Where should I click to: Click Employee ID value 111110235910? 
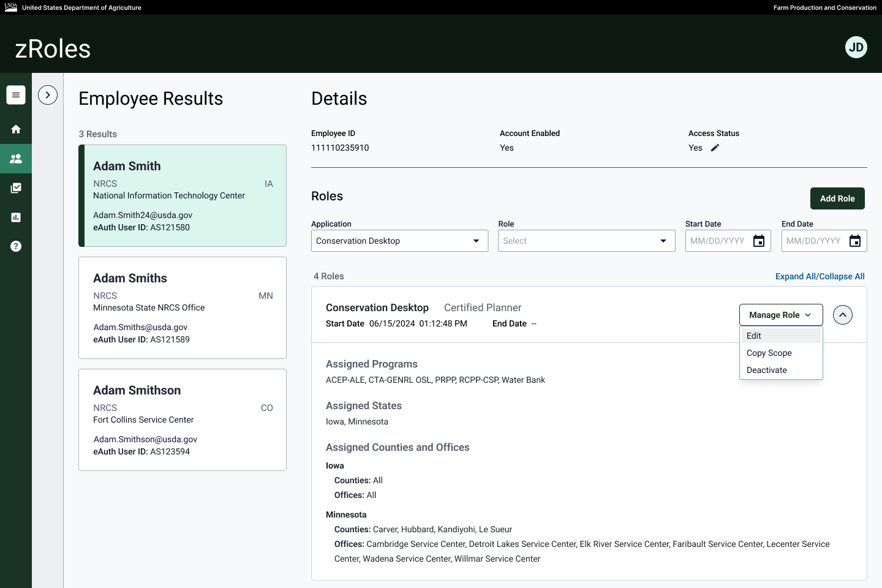(340, 148)
